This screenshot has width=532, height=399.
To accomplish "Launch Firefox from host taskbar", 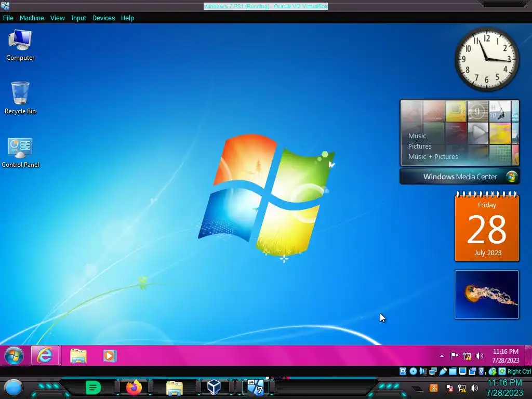I will [134, 388].
